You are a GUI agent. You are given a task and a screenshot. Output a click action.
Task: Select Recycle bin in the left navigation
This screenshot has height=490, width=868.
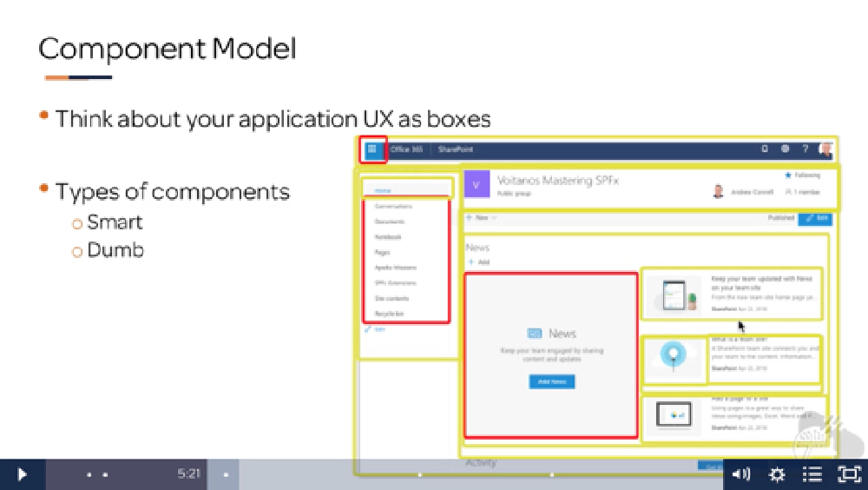(389, 314)
